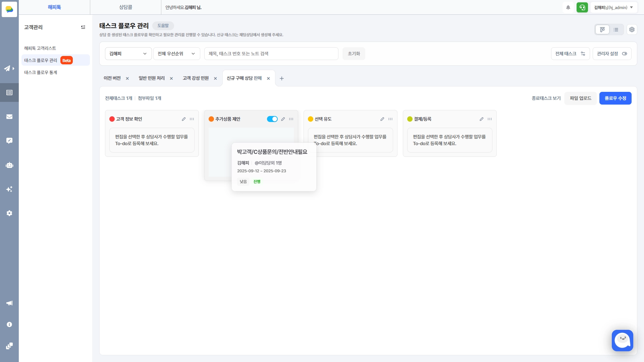Switch to list view layout icon
The width and height of the screenshot is (644, 362).
pos(616,29)
